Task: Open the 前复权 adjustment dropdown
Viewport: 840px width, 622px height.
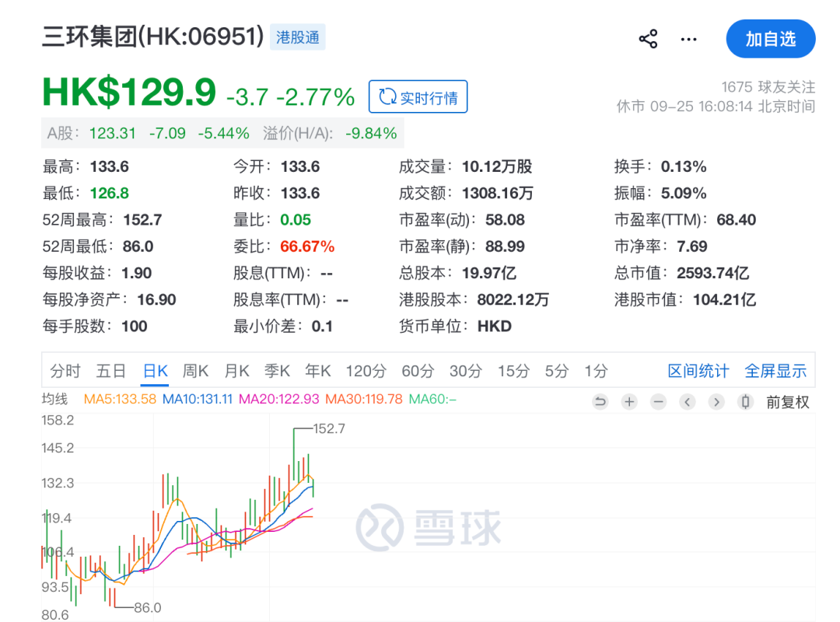Action: click(x=787, y=402)
